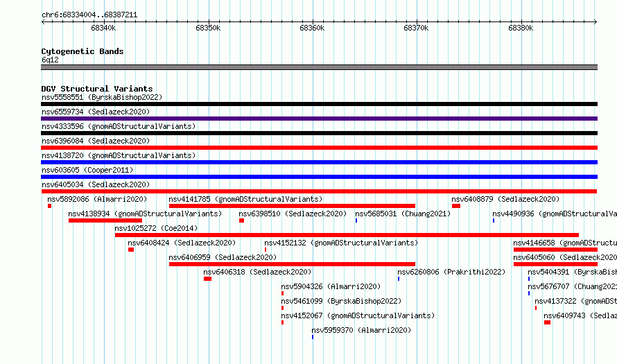Click the red bar for nsv4146658
The image size is (617, 364).
point(555,250)
